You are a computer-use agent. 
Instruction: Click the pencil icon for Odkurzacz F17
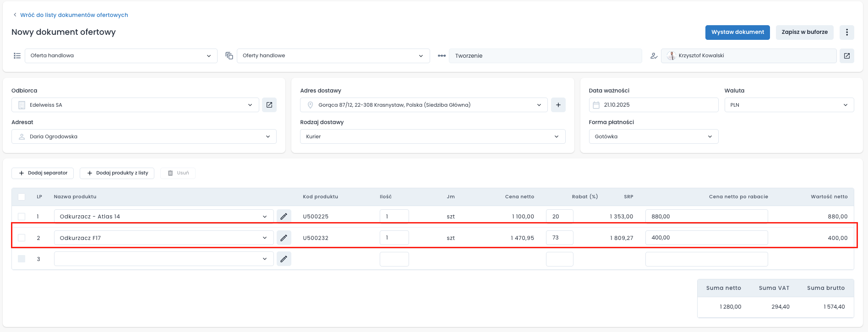click(x=284, y=238)
